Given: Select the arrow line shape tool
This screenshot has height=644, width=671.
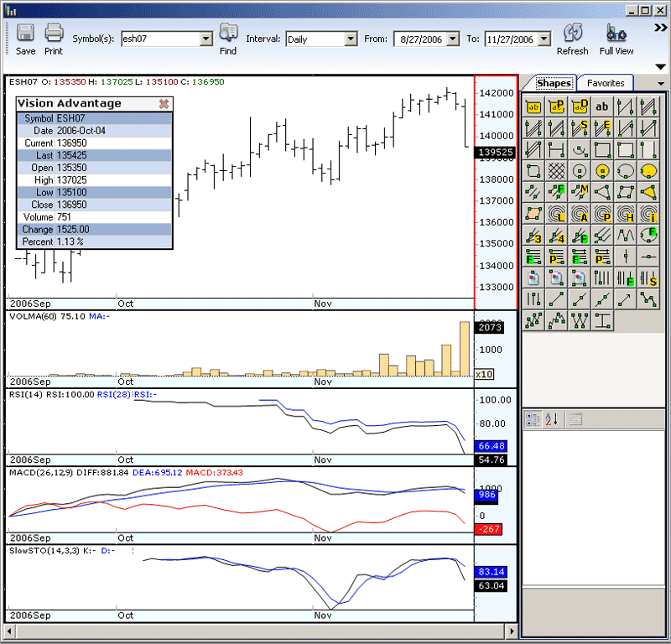Looking at the screenshot, I should pyautogui.click(x=625, y=299).
